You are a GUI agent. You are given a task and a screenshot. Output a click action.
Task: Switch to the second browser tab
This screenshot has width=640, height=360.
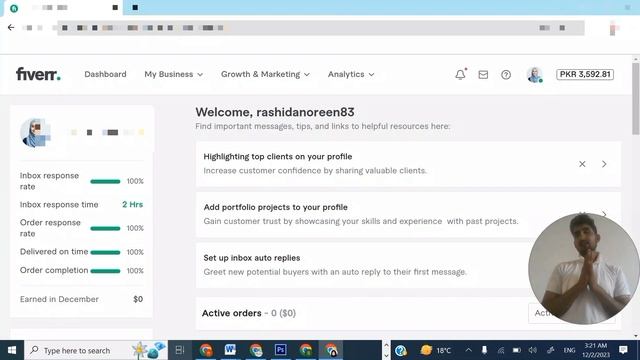tap(135, 7)
